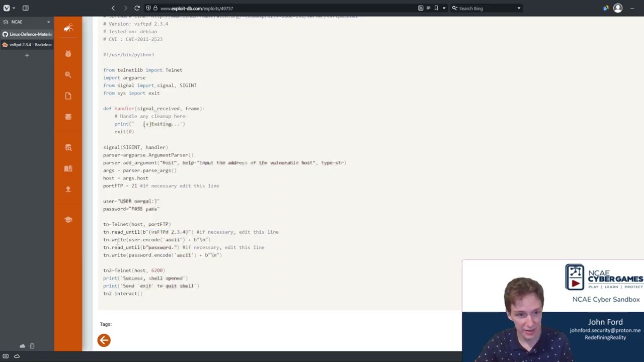Click 'from telnetlib import Telnet' line
Viewport: 644px width, 362px height.
pos(143,70)
